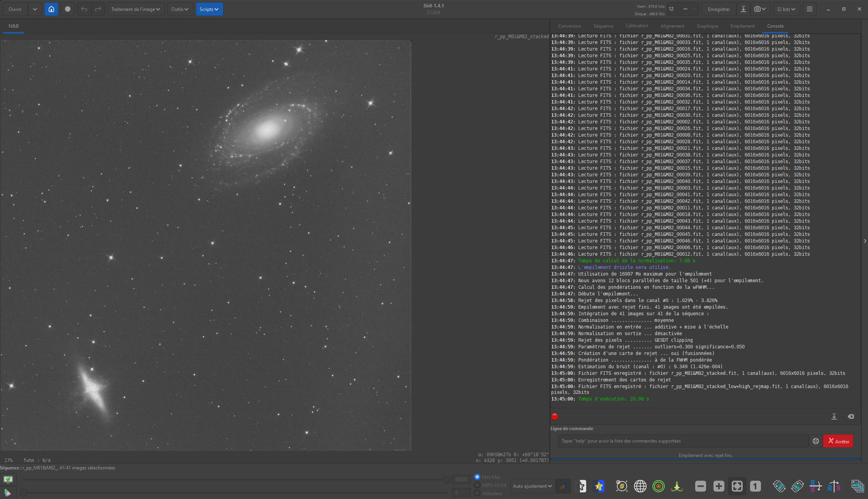
Task: Open the 32 bits dropdown
Action: click(786, 9)
